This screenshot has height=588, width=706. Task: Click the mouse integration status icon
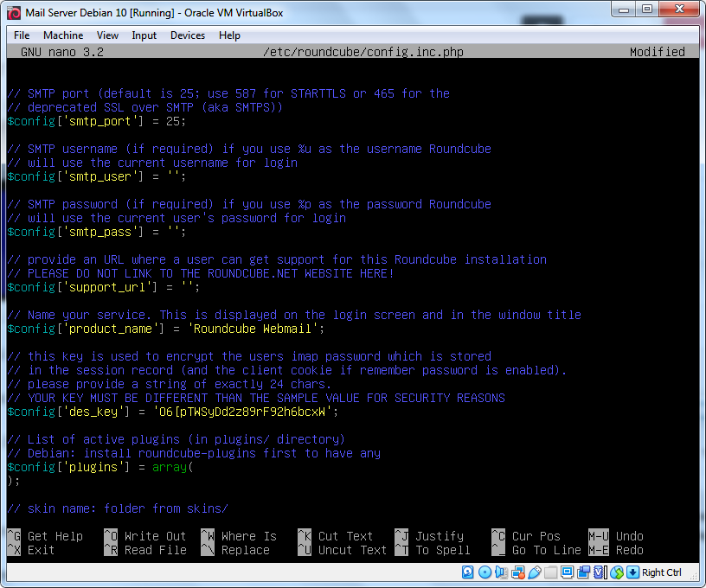click(x=617, y=572)
